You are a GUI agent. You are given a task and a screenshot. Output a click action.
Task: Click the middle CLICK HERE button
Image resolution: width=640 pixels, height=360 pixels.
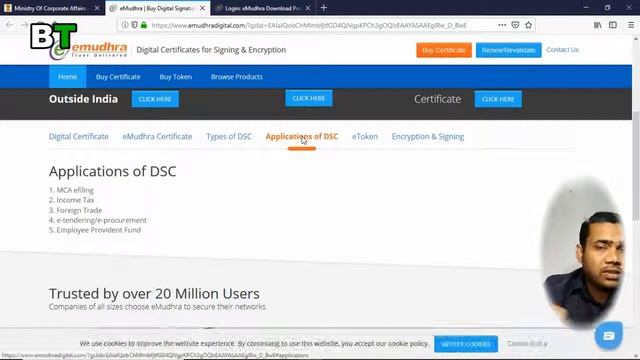[x=309, y=98]
